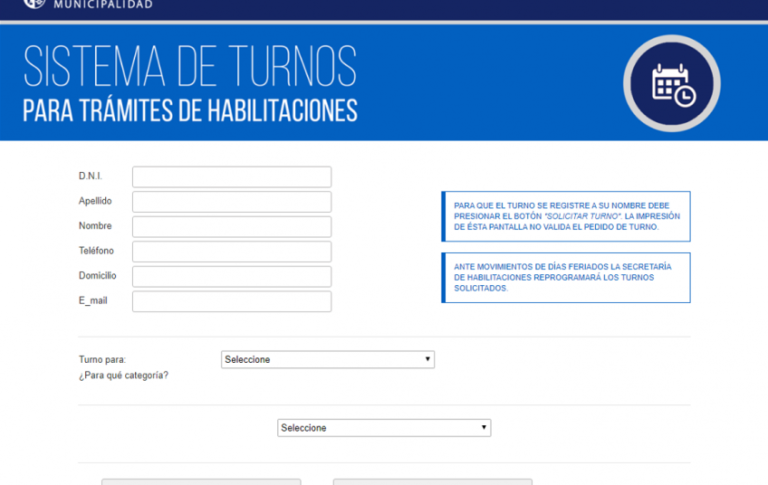Click the Domicilio label text
The height and width of the screenshot is (485, 768).
pos(97,276)
